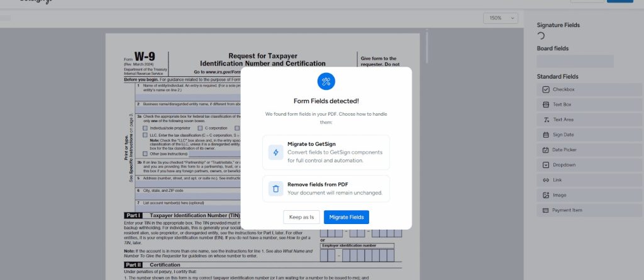Image resolution: width=644 pixels, height=280 pixels.
Task: Click the blue Migrate Fields button
Action: [347, 217]
